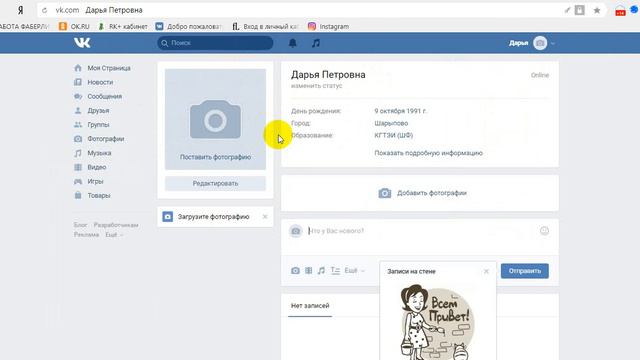Attach article via text icon under post box
The height and width of the screenshot is (360, 640).
335,271
